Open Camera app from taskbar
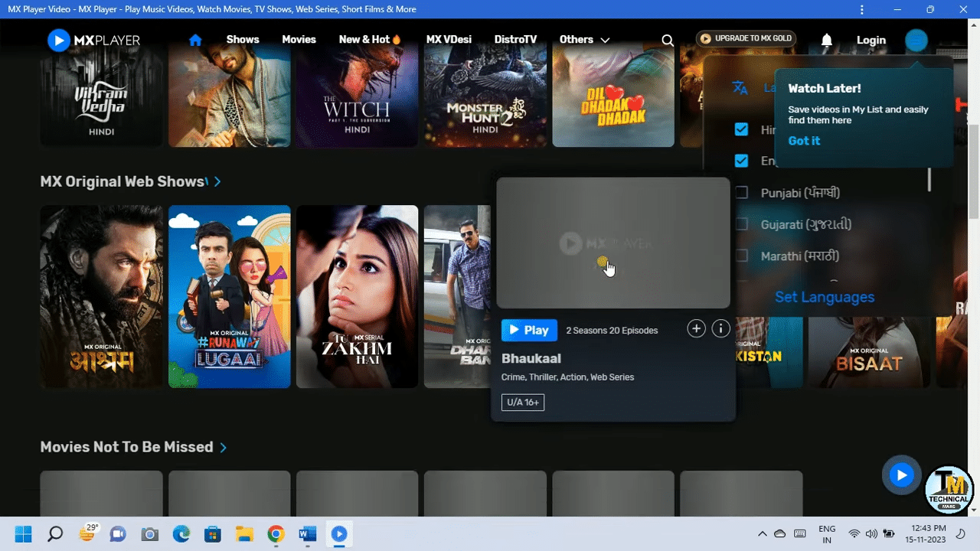The width and height of the screenshot is (980, 551). click(x=150, y=534)
